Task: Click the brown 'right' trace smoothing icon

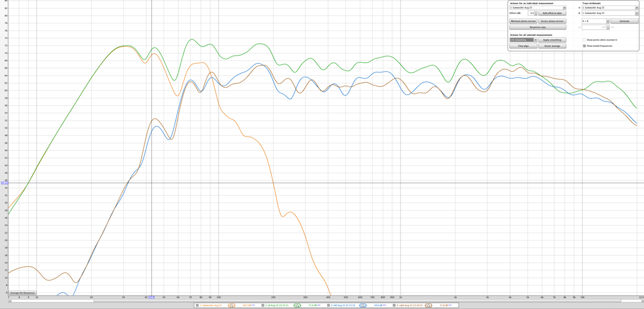Action: click(428, 305)
